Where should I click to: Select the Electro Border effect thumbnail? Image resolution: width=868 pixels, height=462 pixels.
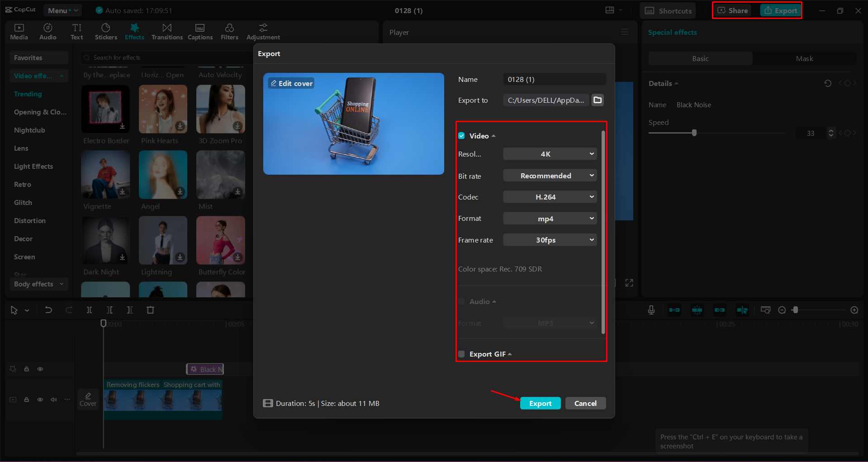pos(105,109)
